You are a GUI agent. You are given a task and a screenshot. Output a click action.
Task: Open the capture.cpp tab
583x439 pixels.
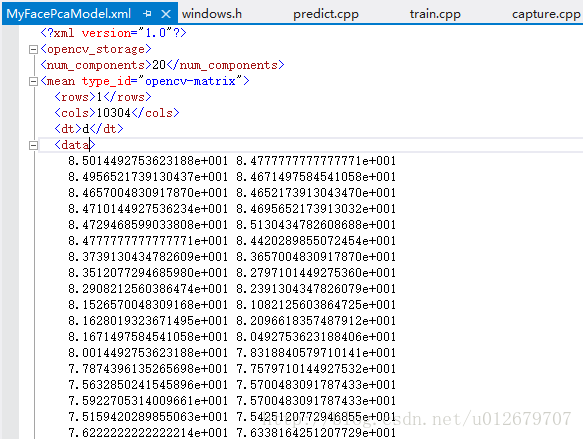coord(546,14)
